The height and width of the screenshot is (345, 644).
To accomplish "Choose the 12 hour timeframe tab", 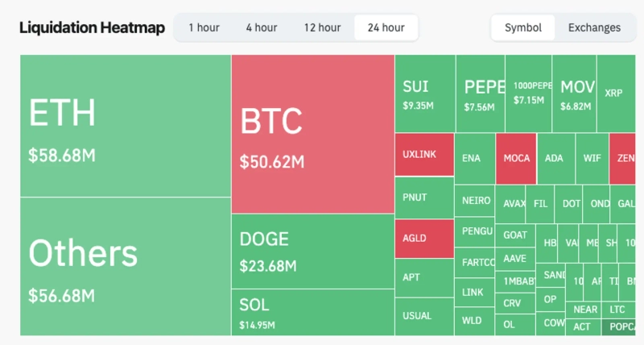I will coord(322,27).
